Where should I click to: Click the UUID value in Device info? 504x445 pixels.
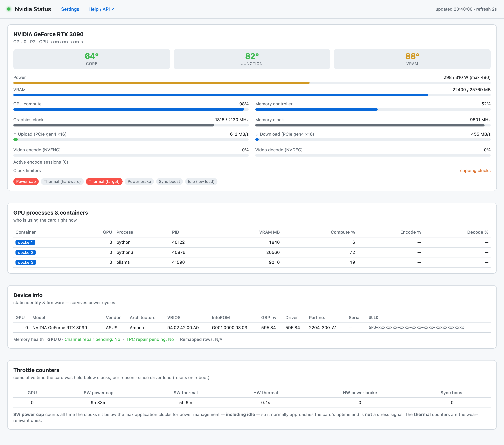coord(416,328)
